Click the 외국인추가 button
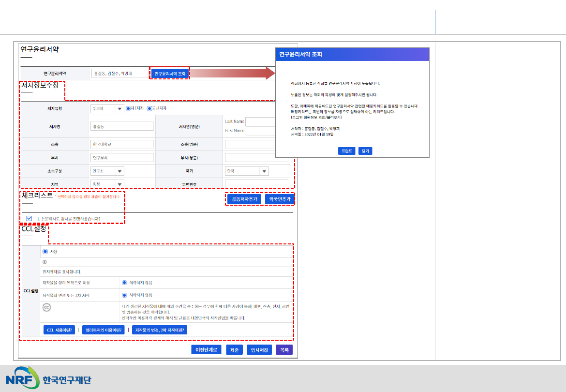Viewport: 566px width, 392px height. (x=280, y=199)
